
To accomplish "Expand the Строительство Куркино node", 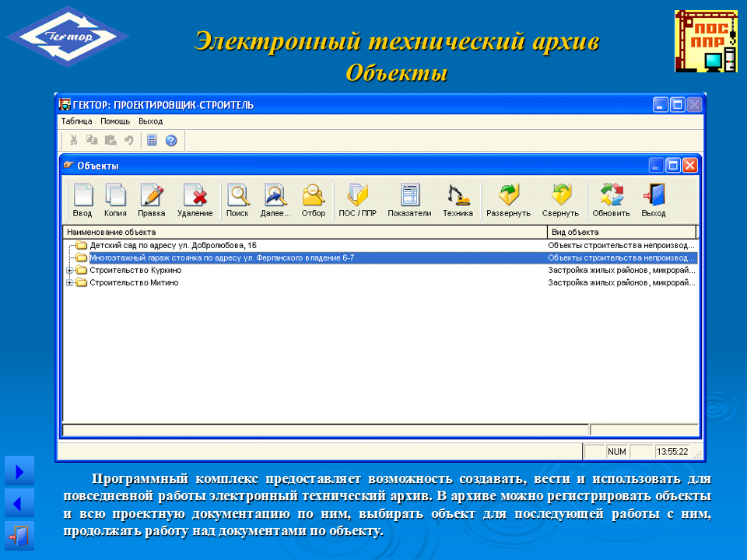I will coord(69,271).
